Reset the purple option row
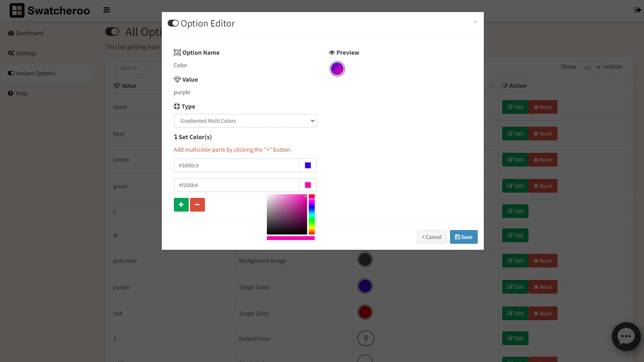Screen dimensions: 644x362 click(543, 287)
